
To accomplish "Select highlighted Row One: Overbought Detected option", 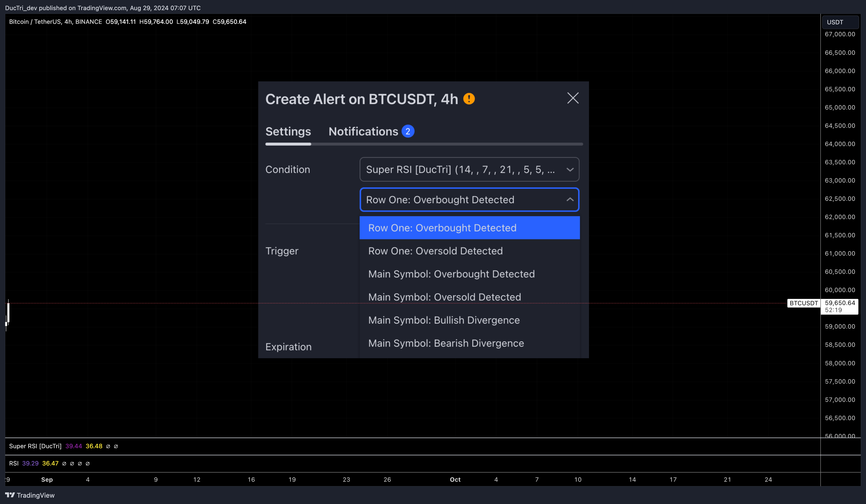I will pyautogui.click(x=470, y=228).
